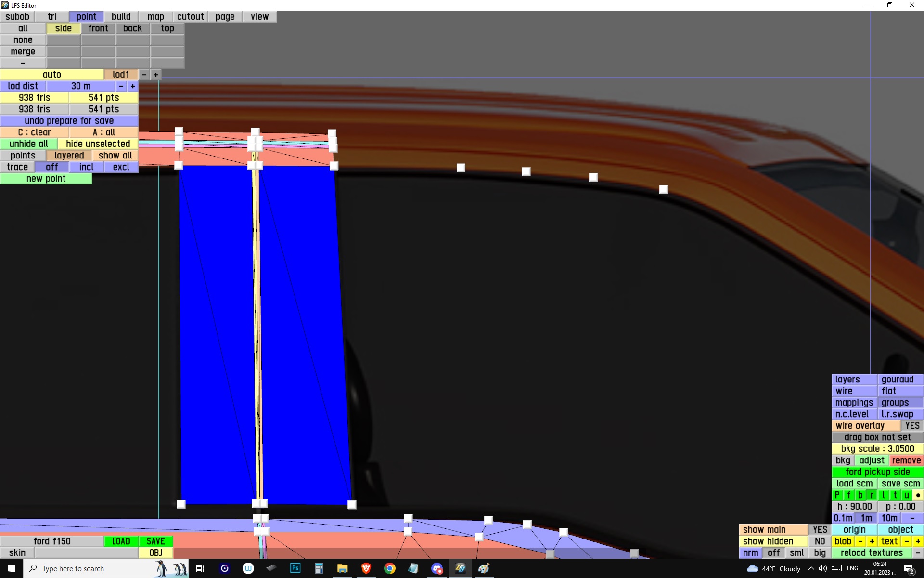Open the Calculator taskbar icon

click(x=319, y=568)
